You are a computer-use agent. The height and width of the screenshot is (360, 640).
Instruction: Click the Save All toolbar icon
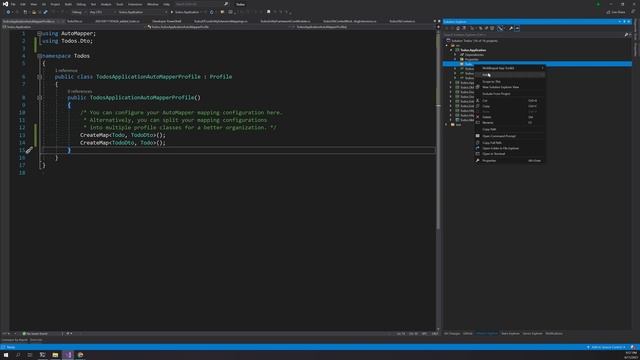pyautogui.click(x=45, y=12)
